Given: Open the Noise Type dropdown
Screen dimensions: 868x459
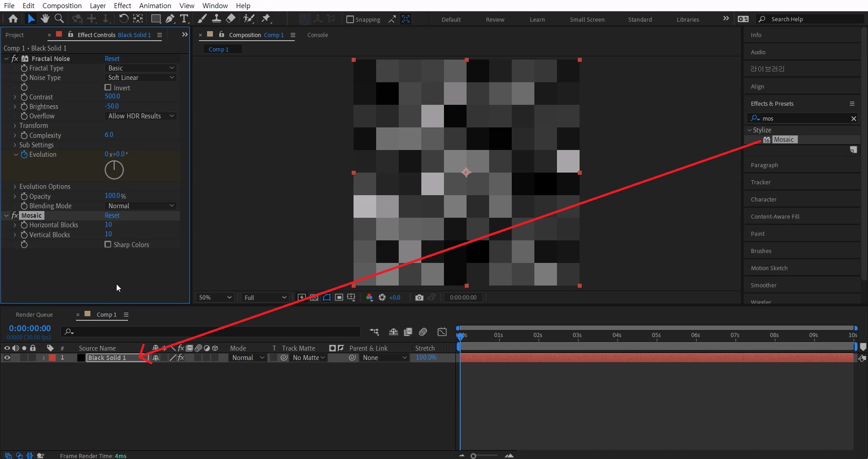Looking at the screenshot, I should coord(141,78).
